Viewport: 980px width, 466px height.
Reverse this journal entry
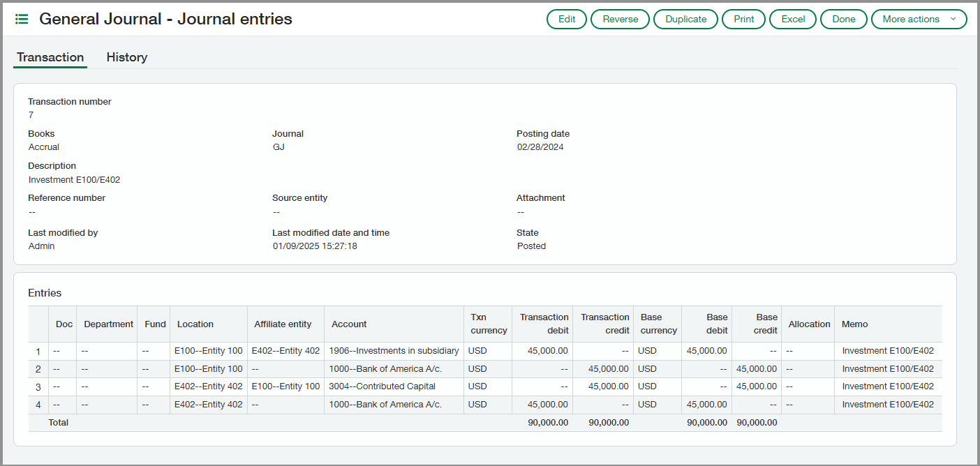[620, 20]
